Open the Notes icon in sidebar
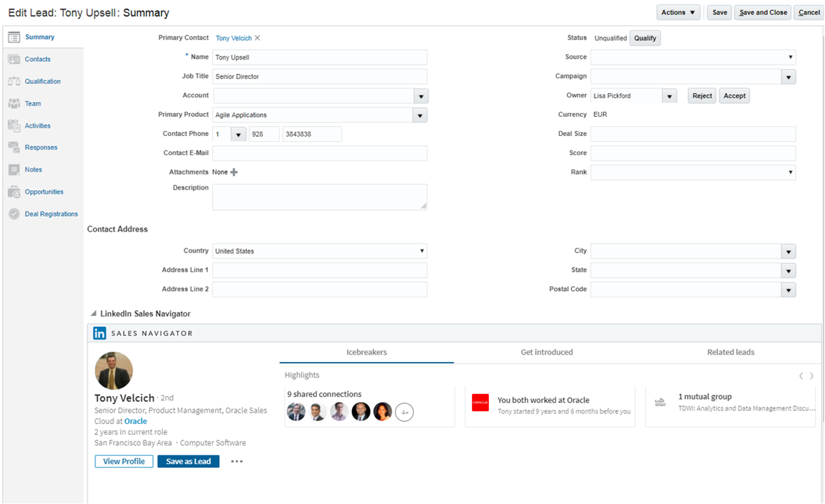This screenshot has height=504, width=825. (x=14, y=170)
